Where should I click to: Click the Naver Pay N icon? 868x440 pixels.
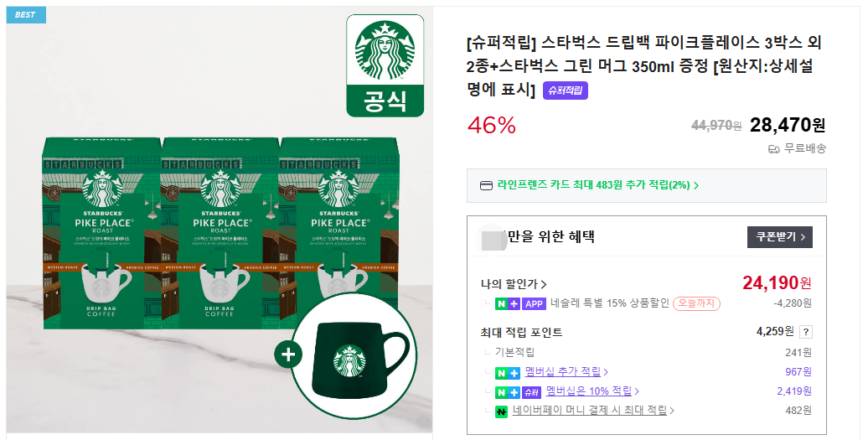[501, 412]
